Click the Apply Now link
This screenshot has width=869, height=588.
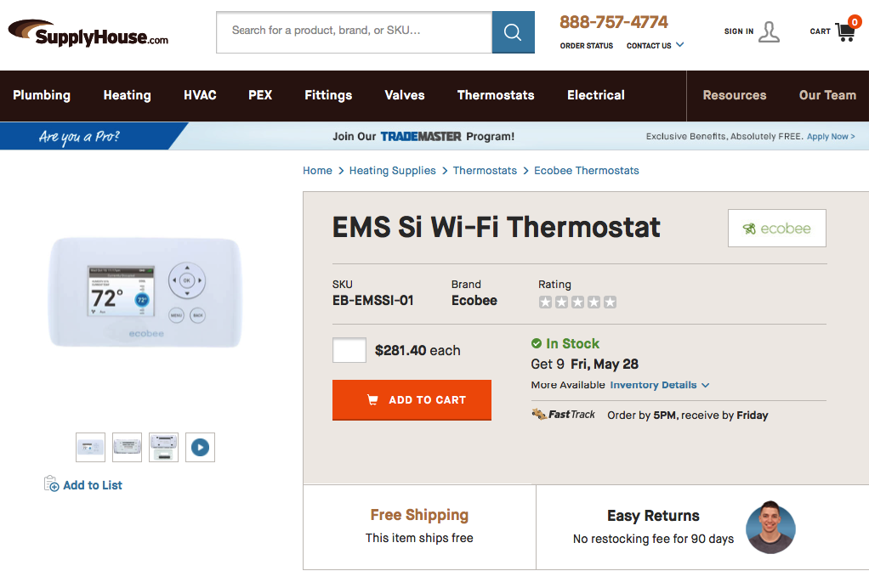click(831, 136)
